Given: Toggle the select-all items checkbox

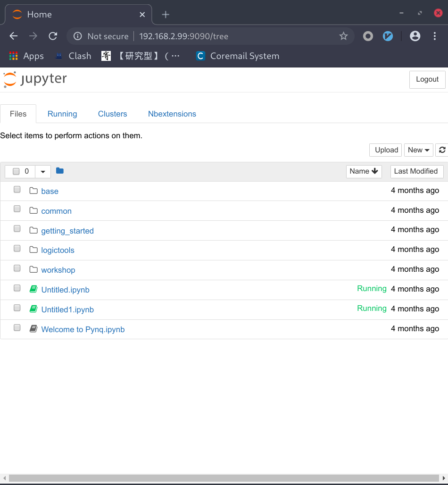Looking at the screenshot, I should (x=16, y=171).
